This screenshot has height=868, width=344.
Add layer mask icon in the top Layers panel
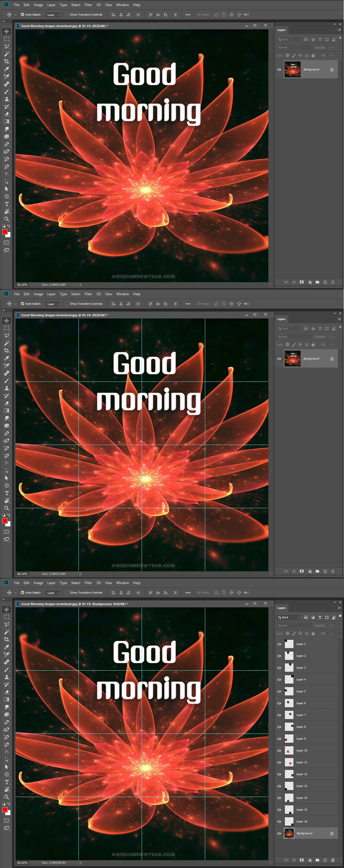[302, 283]
